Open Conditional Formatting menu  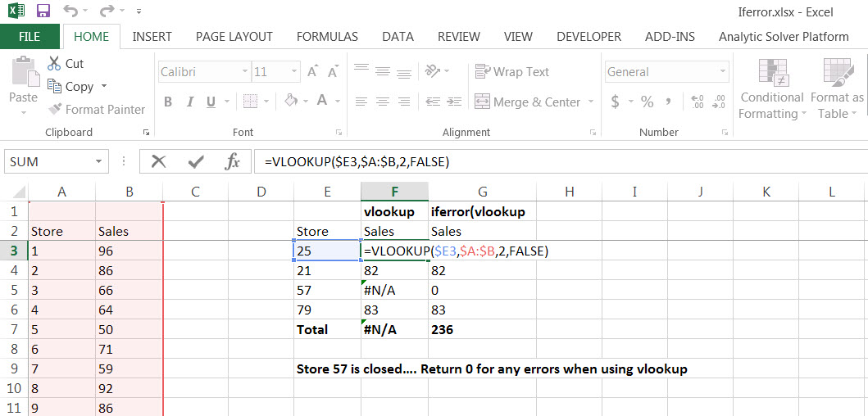(772, 88)
